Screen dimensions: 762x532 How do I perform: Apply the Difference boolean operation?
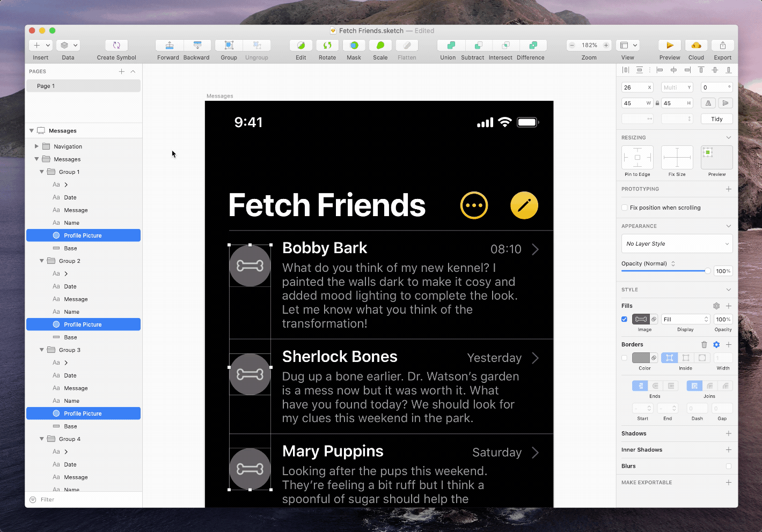coord(533,46)
